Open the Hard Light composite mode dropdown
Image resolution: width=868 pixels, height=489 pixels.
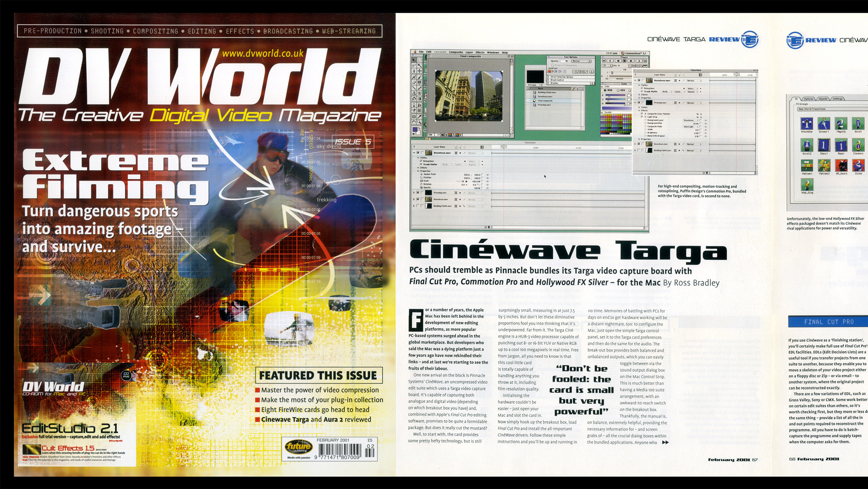691,127
